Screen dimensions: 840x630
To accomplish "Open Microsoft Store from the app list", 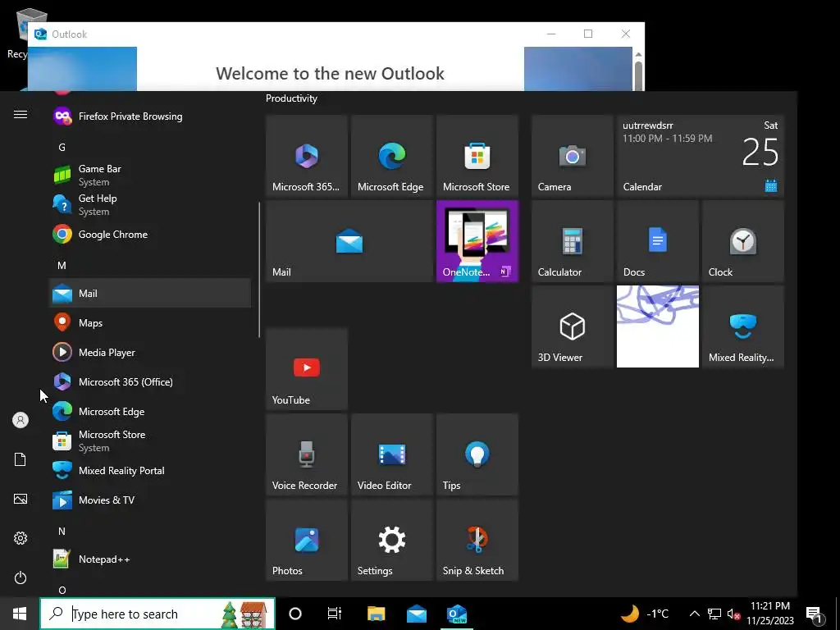I will click(149, 441).
